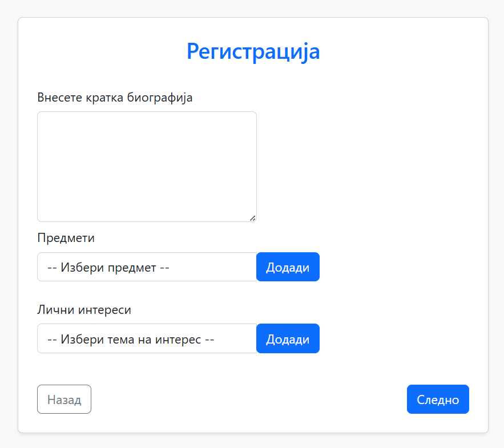Click the bottom-right corner grip of textarea

252,217
